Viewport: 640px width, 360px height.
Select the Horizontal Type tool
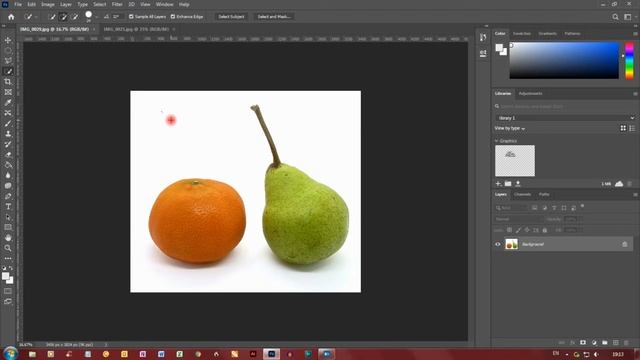tap(8, 207)
